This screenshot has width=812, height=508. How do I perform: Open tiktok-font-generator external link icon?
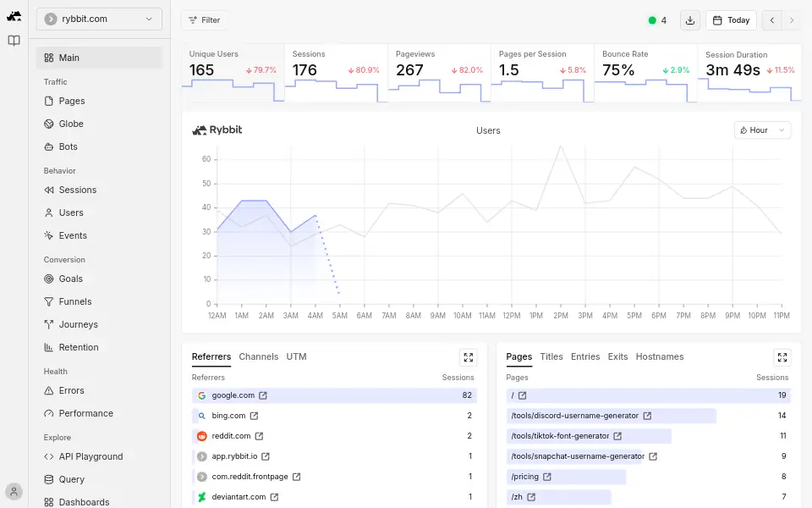[617, 436]
